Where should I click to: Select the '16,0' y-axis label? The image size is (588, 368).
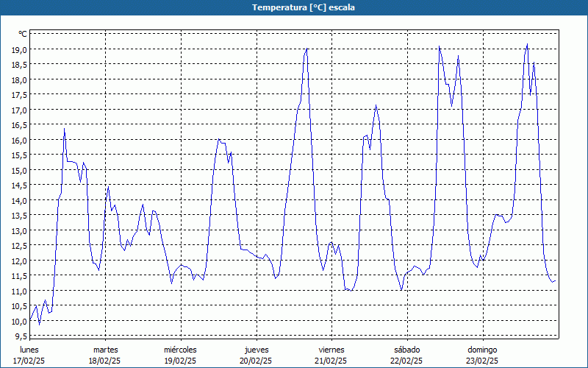20,140
